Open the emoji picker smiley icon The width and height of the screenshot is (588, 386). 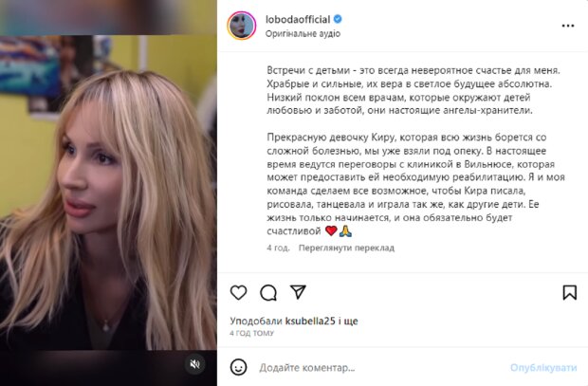pyautogui.click(x=238, y=367)
